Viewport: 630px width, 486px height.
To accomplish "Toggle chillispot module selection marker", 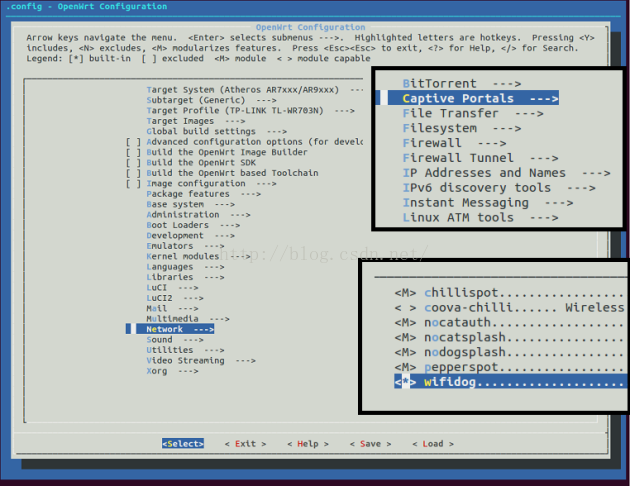I will 405,292.
